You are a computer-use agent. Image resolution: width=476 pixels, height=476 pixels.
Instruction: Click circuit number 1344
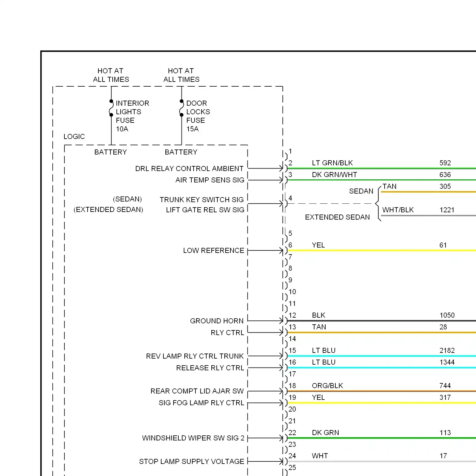(x=447, y=362)
